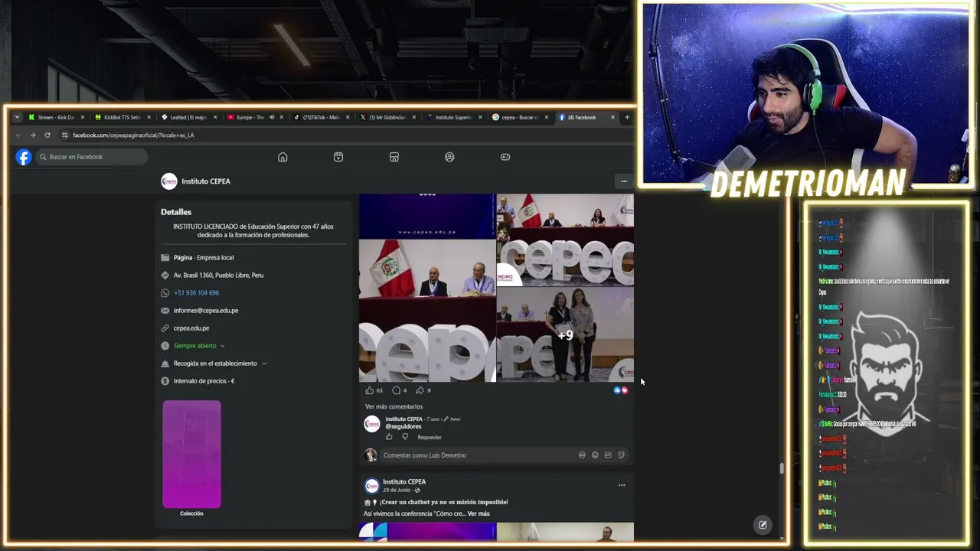The height and width of the screenshot is (551, 980).
Task: Click the browser address bar URL
Action: 133,135
